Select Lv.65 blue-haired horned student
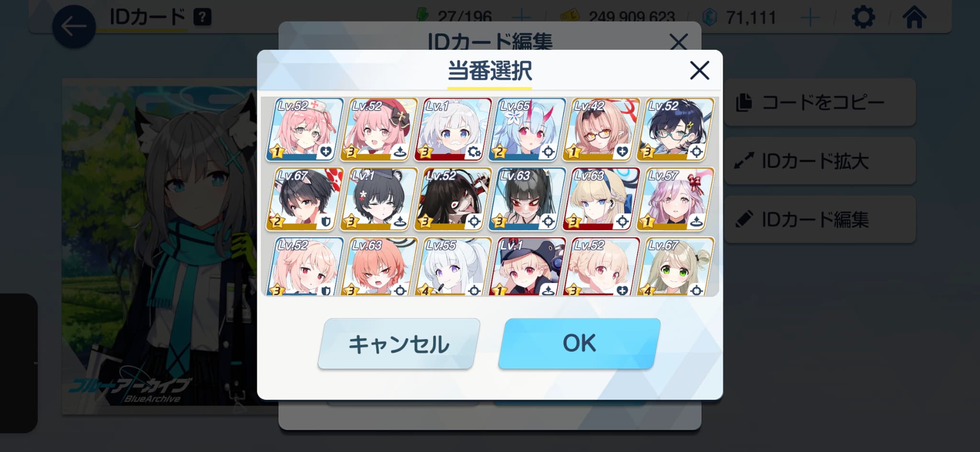This screenshot has height=452, width=980. click(x=527, y=129)
